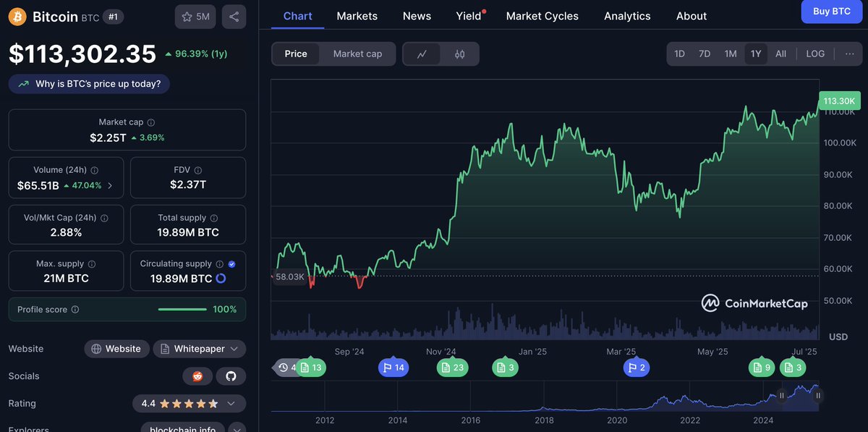
Task: Switch to the Markets tab
Action: click(x=357, y=16)
